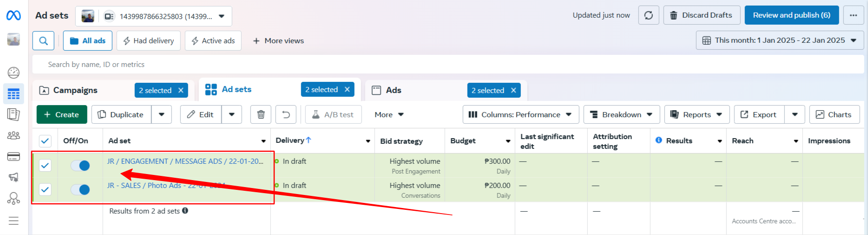Open the date range selector dropdown
The width and height of the screenshot is (868, 235).
coord(782,40)
